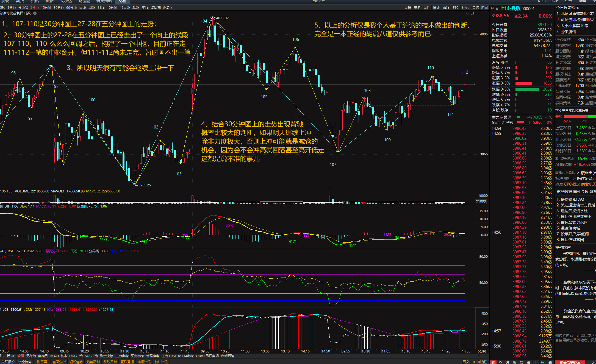This screenshot has width=596, height=364.
Task: Select the 年线 yearly chart
Action: (145, 8)
